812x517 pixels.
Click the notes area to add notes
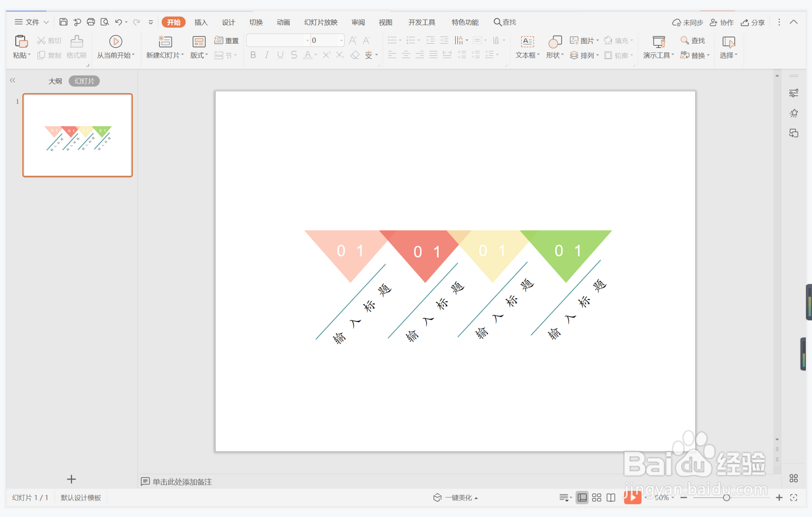point(182,482)
